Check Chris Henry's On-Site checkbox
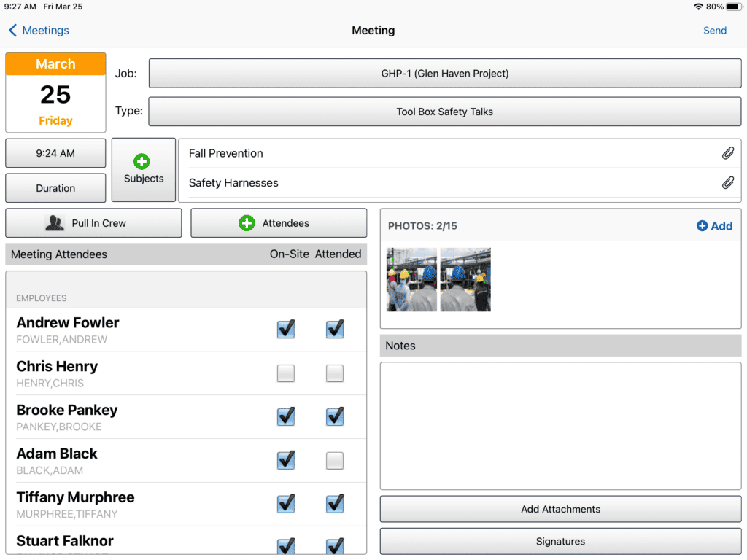 285,373
